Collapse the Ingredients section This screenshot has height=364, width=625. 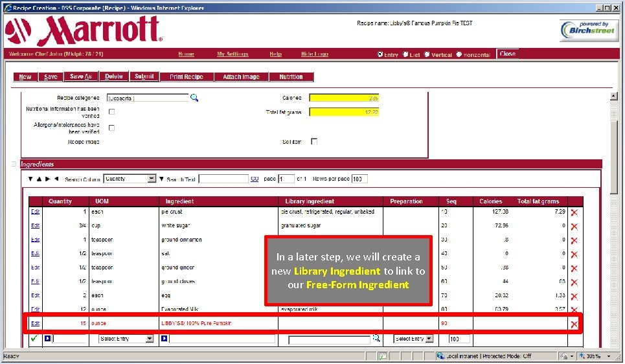[14, 164]
